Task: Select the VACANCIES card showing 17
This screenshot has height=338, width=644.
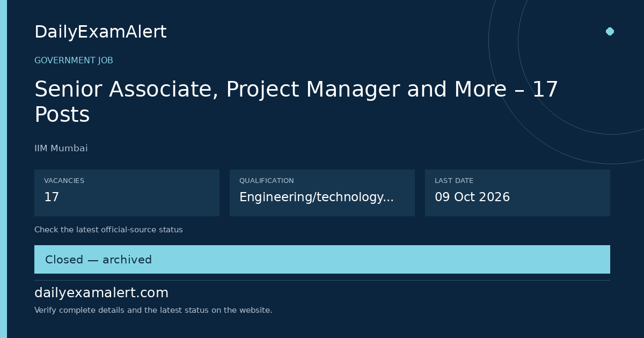Action: pos(127,193)
